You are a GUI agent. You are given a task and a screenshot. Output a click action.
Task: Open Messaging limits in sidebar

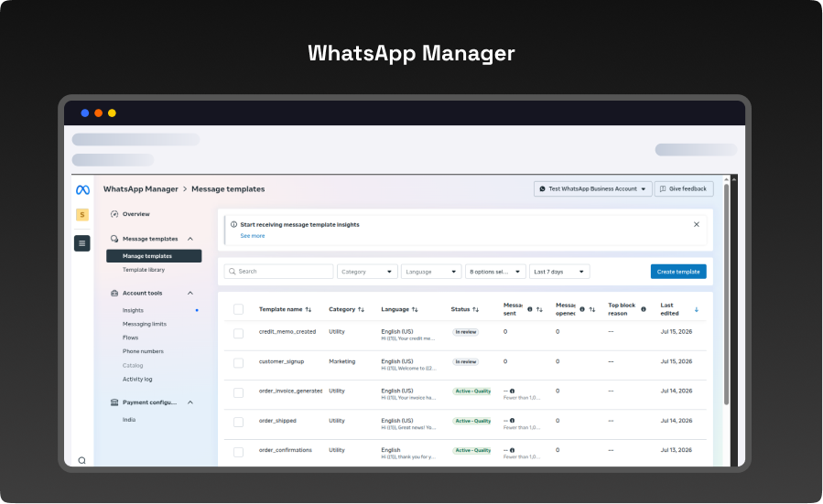(x=145, y=324)
